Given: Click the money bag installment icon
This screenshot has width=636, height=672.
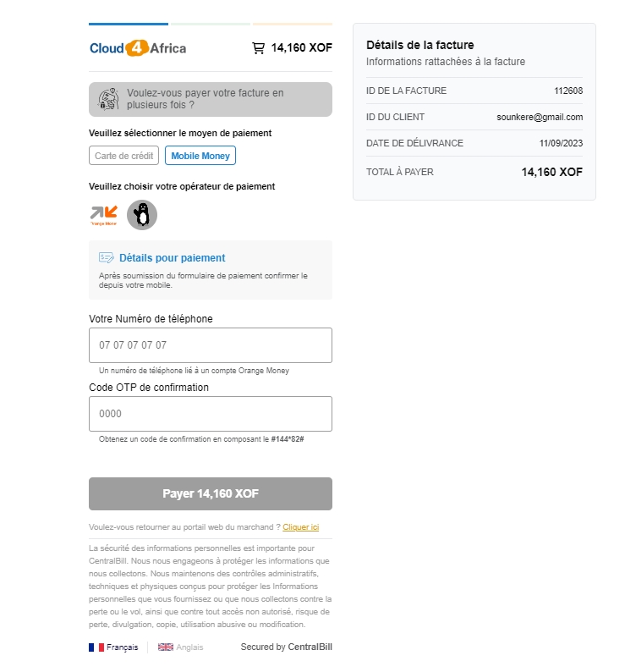Looking at the screenshot, I should (x=108, y=99).
